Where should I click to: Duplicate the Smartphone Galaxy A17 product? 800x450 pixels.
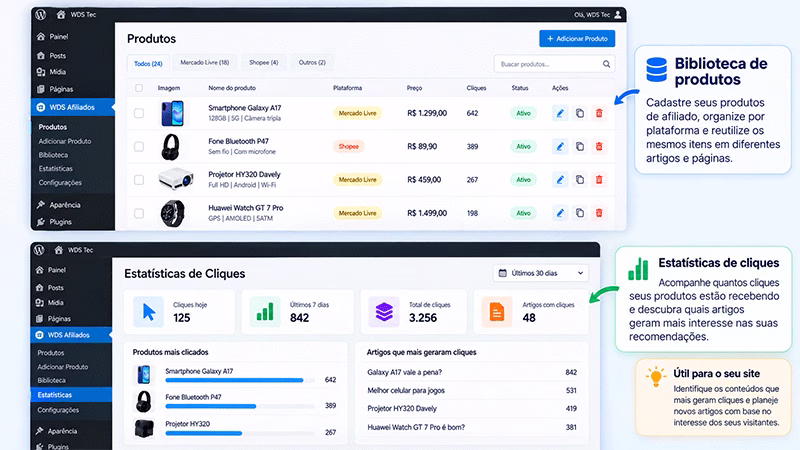click(x=580, y=113)
